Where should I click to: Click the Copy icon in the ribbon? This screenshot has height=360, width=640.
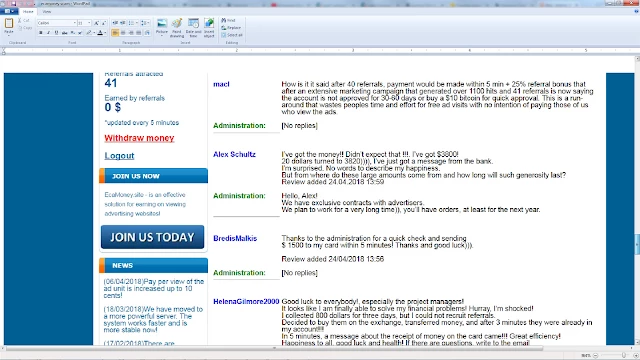click(20, 28)
